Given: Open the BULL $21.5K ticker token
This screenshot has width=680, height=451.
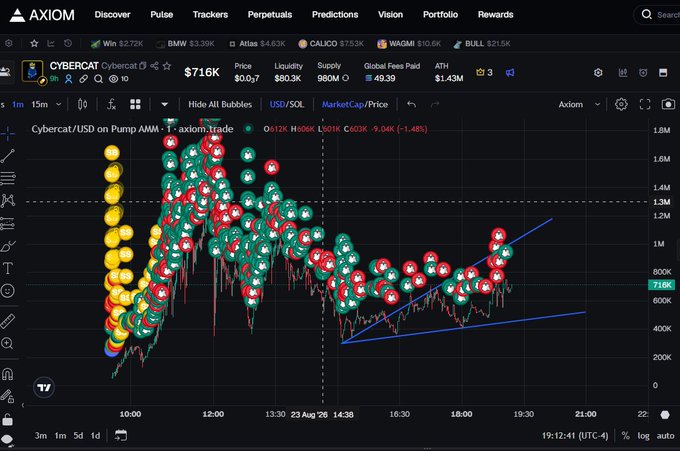Looking at the screenshot, I should click(482, 44).
